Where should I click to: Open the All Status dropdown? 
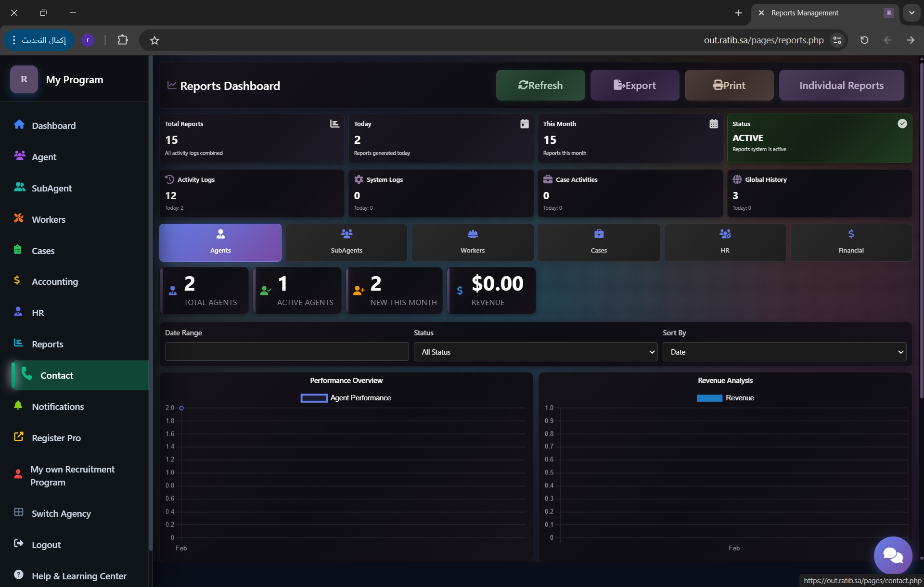pyautogui.click(x=535, y=352)
